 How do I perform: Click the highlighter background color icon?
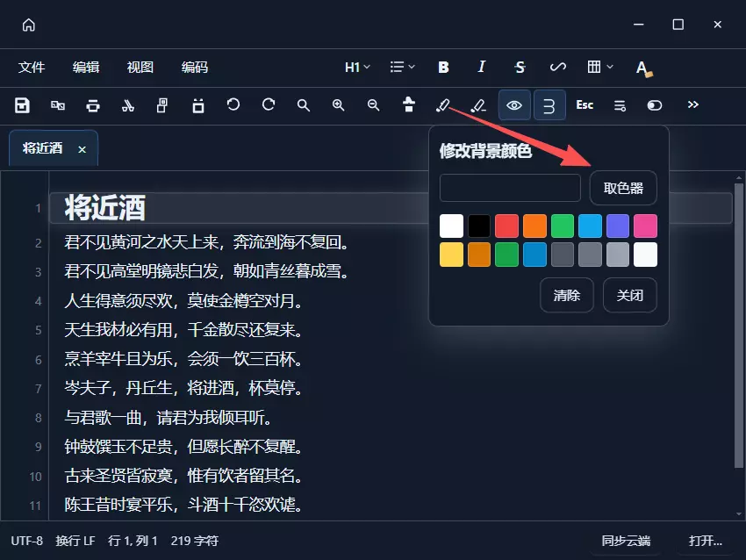(x=443, y=105)
